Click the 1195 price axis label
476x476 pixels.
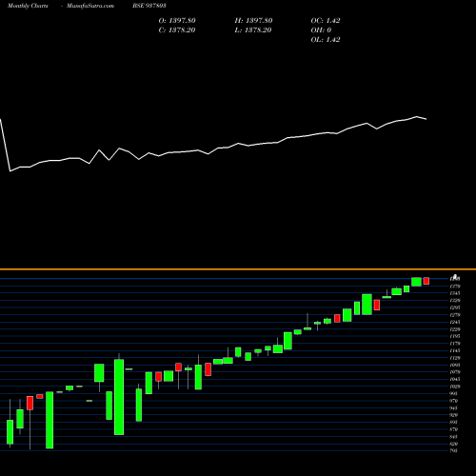[455, 336]
